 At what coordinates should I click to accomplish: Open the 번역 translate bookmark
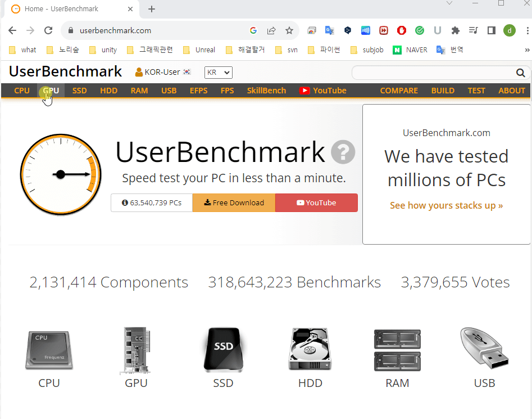(450, 50)
